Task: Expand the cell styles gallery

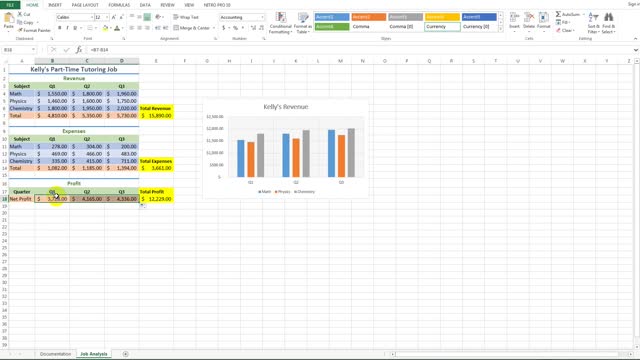Action: click(501, 29)
